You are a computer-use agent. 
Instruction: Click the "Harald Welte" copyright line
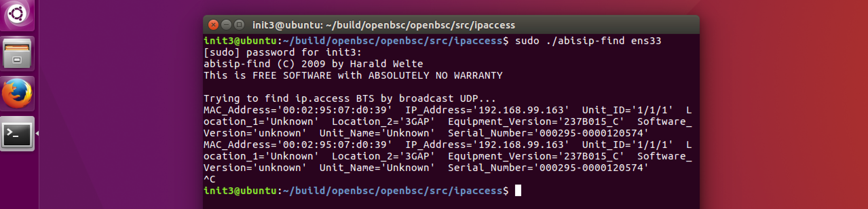[x=386, y=64]
